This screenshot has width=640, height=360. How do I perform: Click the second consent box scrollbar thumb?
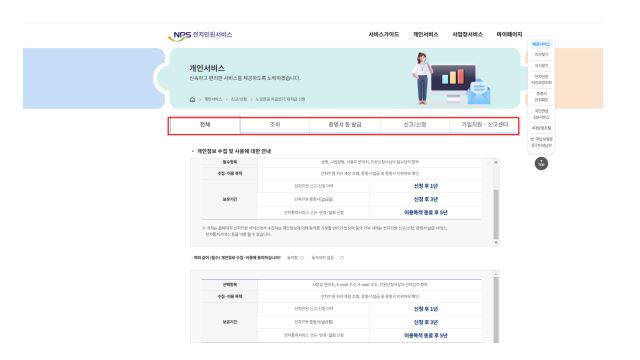496,310
